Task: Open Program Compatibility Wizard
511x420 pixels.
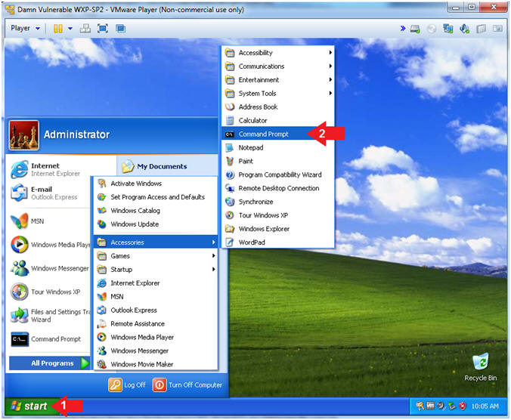Action: click(278, 174)
